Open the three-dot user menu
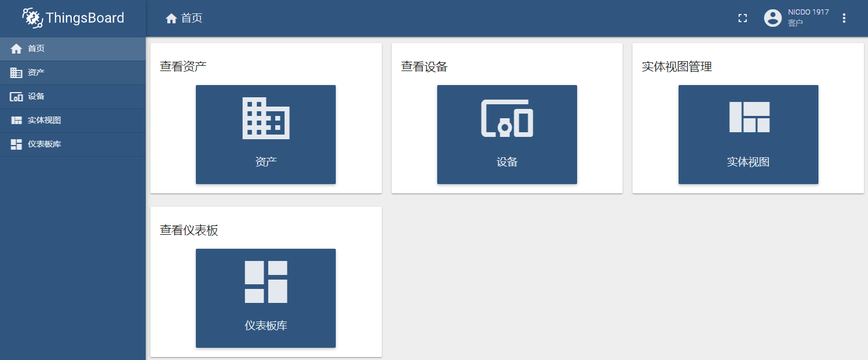This screenshot has width=868, height=360. 844,18
